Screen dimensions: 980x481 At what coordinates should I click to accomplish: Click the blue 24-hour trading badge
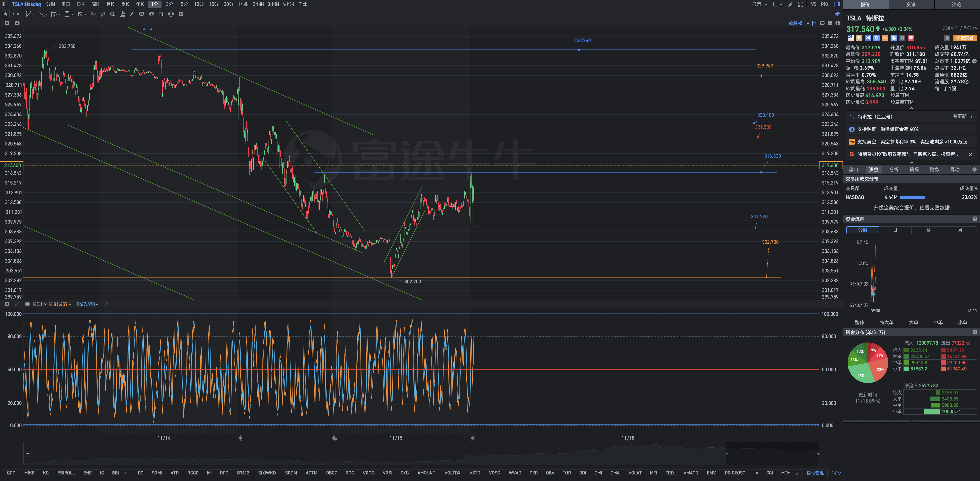(x=868, y=38)
